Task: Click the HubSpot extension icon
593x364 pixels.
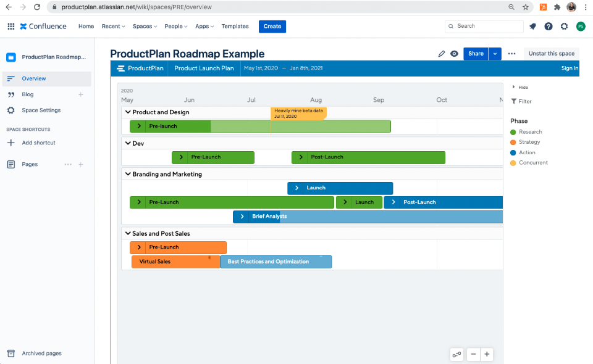Action: [543, 7]
